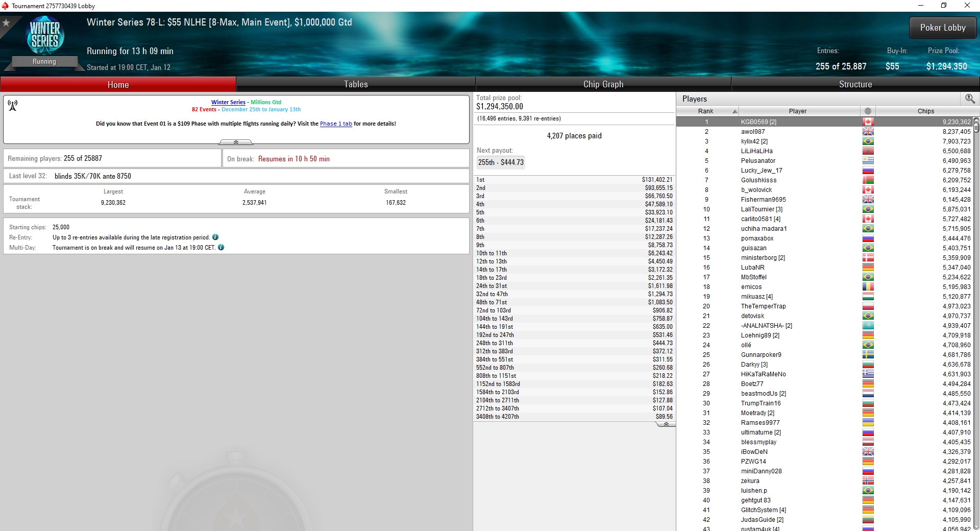Collapse the announcement banner panel
This screenshot has height=531, width=980.
coord(236,142)
